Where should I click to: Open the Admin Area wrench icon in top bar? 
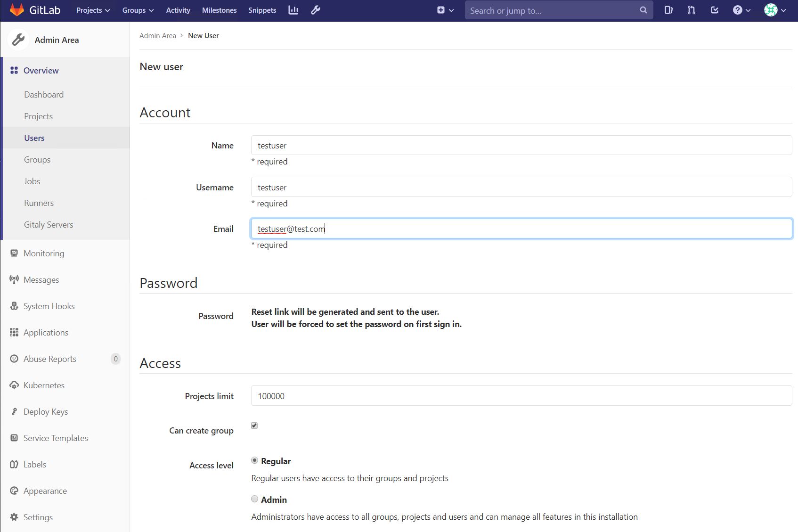pos(315,10)
